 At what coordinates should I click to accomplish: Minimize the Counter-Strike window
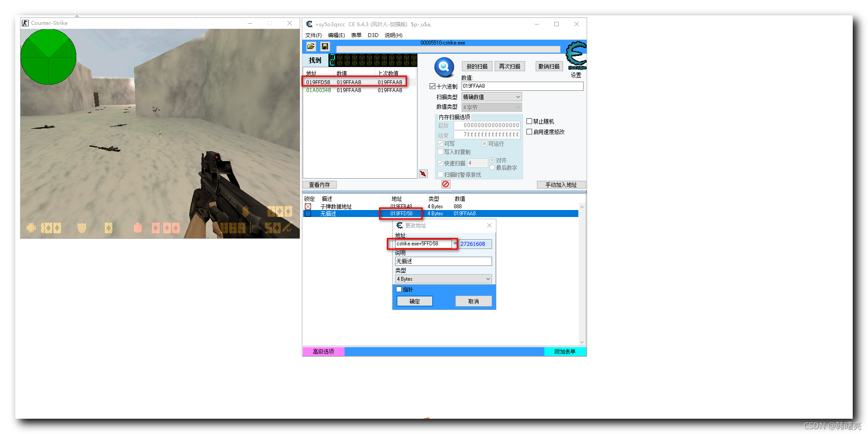[250, 23]
